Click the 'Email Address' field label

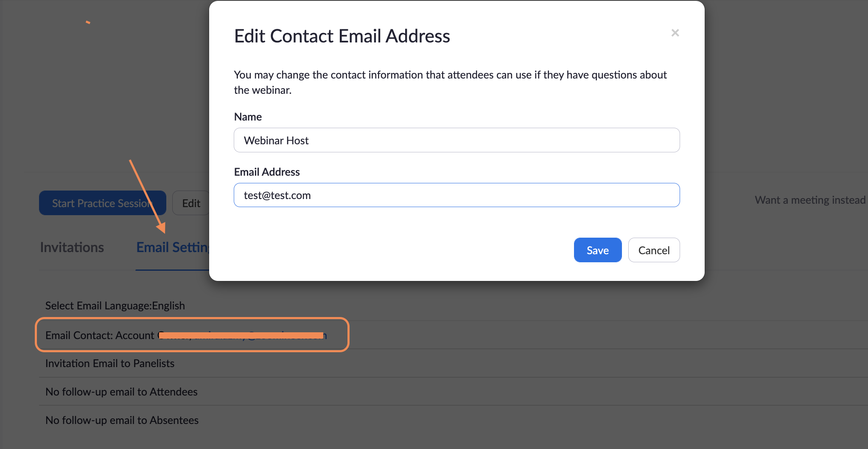coord(267,172)
